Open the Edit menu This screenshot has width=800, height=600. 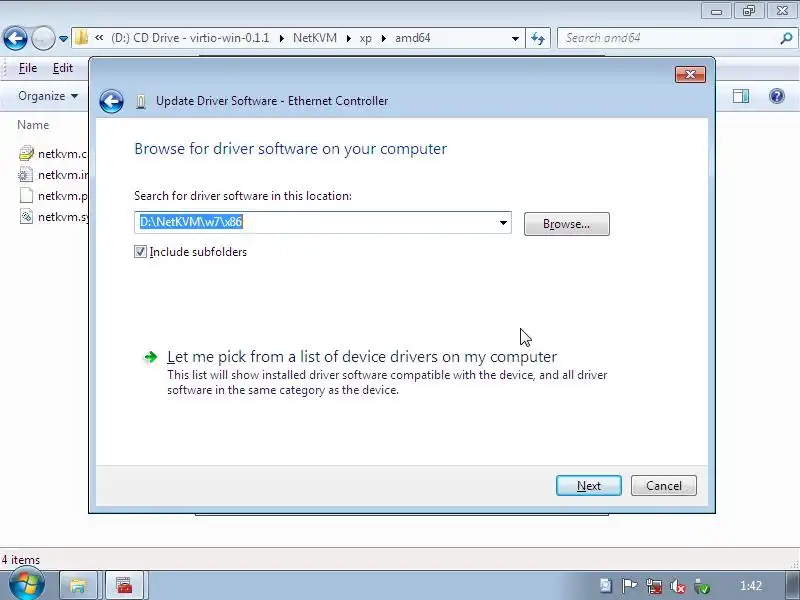pos(63,68)
